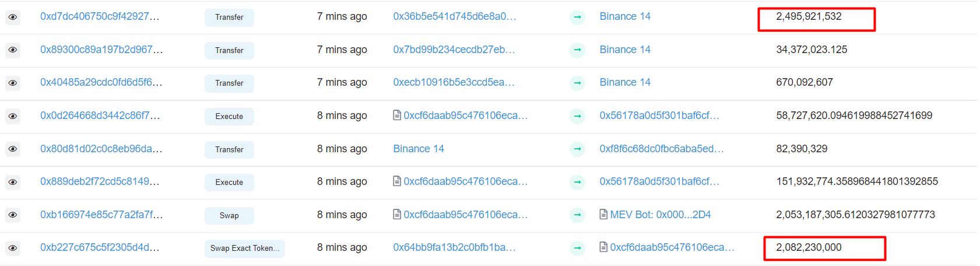Click eye icon beside 0x0d264668d3442c86f7
Image resolution: width=980 pixels, height=266 pixels.
click(x=12, y=116)
